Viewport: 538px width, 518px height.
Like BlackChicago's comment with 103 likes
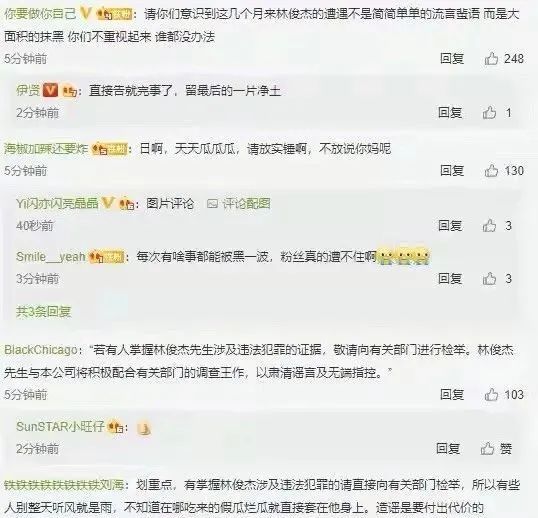tap(491, 395)
